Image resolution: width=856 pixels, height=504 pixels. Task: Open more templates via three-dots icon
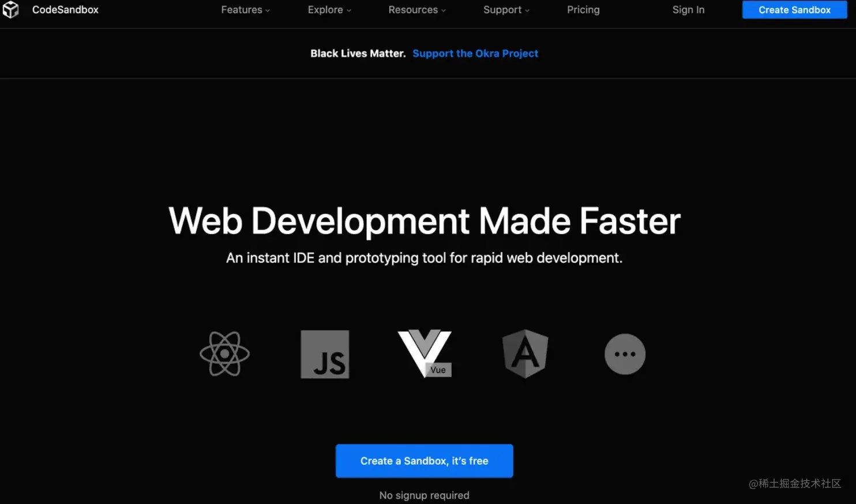pos(625,354)
